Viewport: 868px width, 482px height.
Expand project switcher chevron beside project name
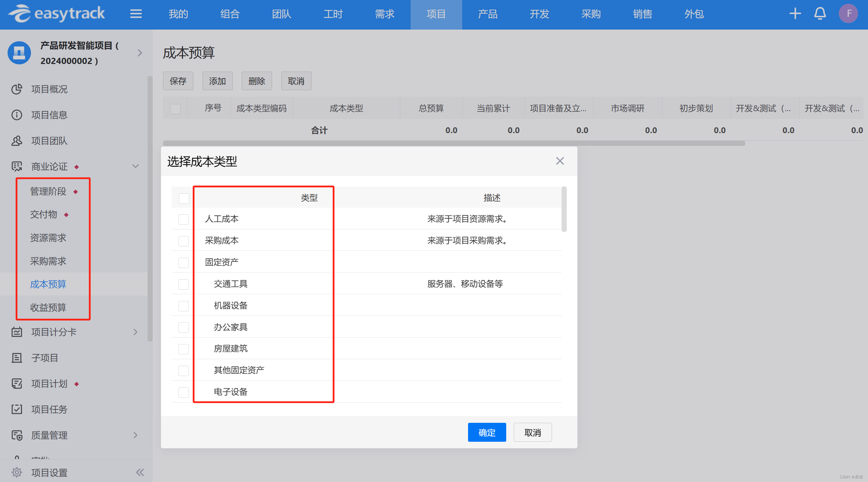pyautogui.click(x=140, y=53)
